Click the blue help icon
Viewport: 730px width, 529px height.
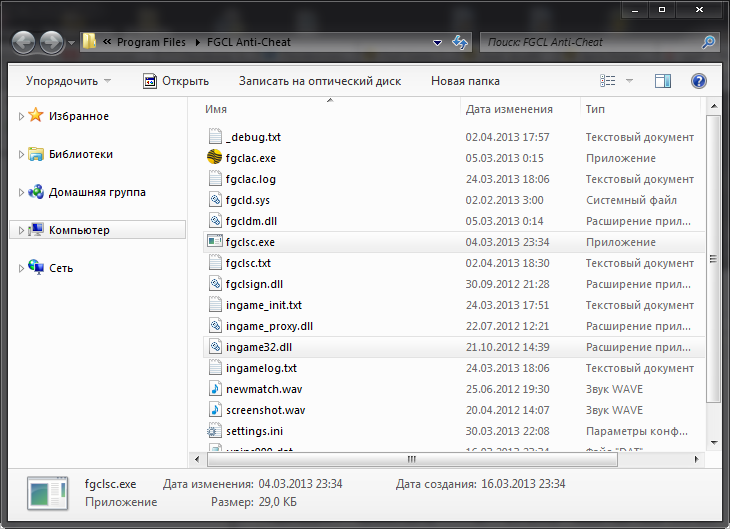tap(699, 81)
